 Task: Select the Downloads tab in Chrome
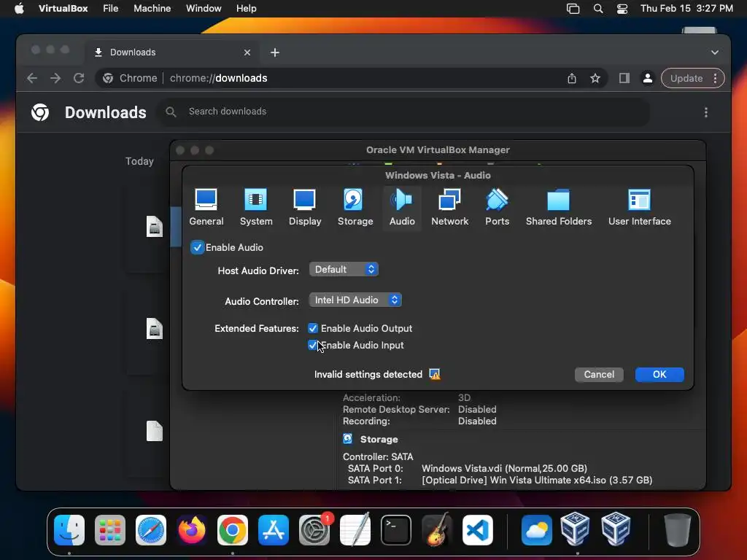click(x=174, y=52)
